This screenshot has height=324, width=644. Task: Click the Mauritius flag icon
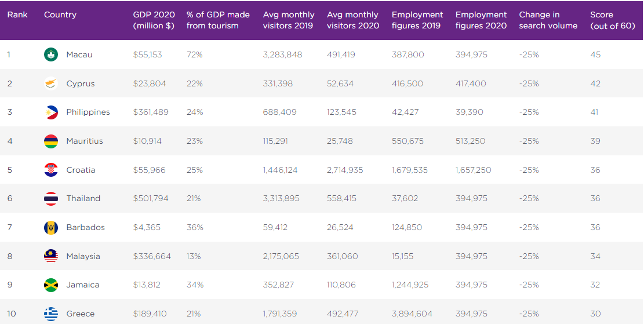pyautogui.click(x=51, y=141)
